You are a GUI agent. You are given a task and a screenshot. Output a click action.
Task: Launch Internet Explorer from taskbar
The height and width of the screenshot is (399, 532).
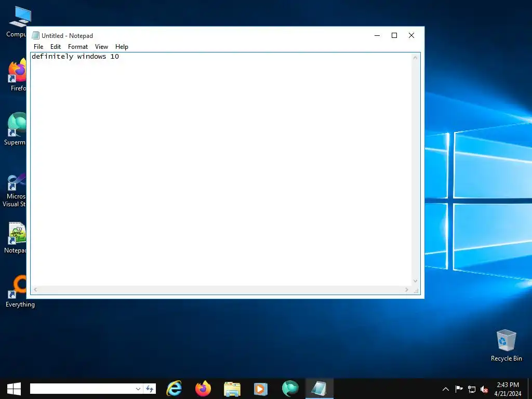click(174, 389)
